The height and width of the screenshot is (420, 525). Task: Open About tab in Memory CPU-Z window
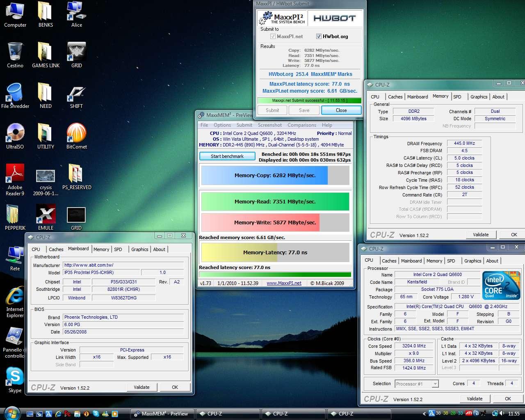pyautogui.click(x=498, y=97)
